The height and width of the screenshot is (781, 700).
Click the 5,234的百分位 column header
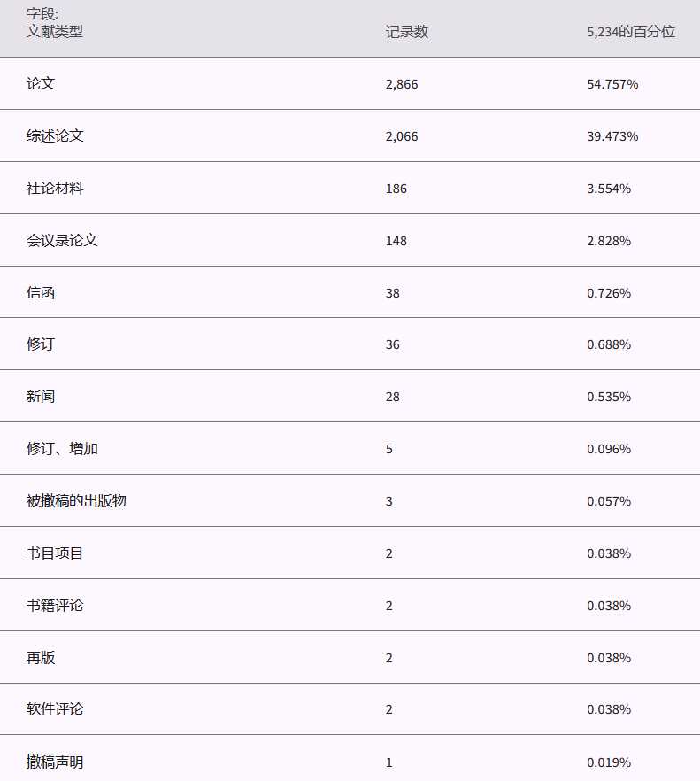pyautogui.click(x=631, y=32)
